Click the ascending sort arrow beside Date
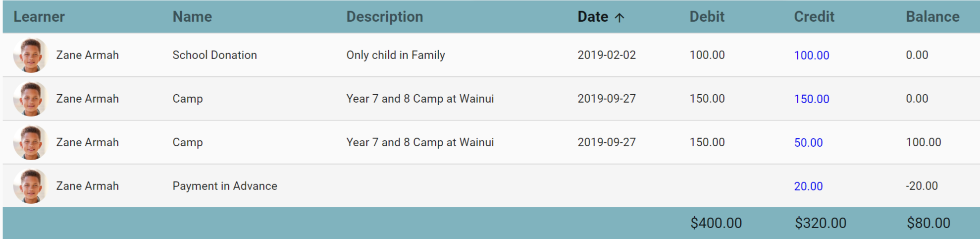 coord(619,17)
